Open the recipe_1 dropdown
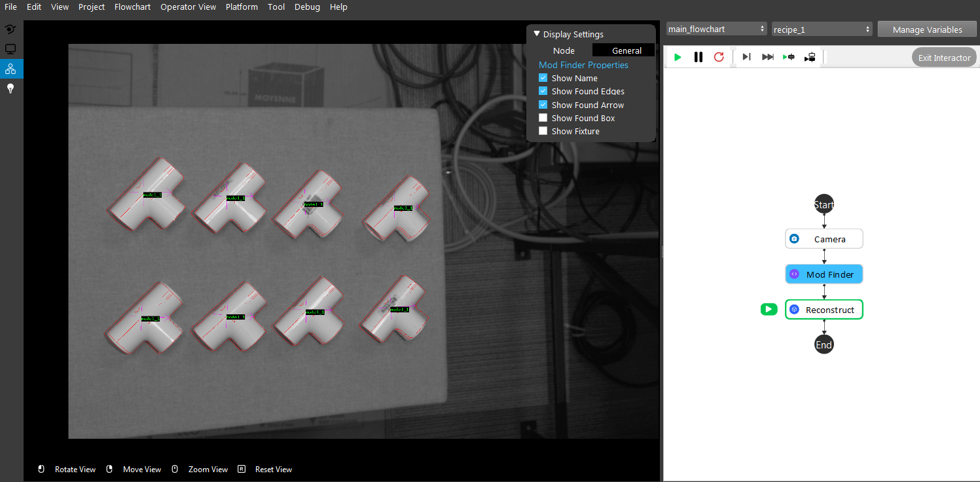The width and height of the screenshot is (980, 482). coord(822,29)
